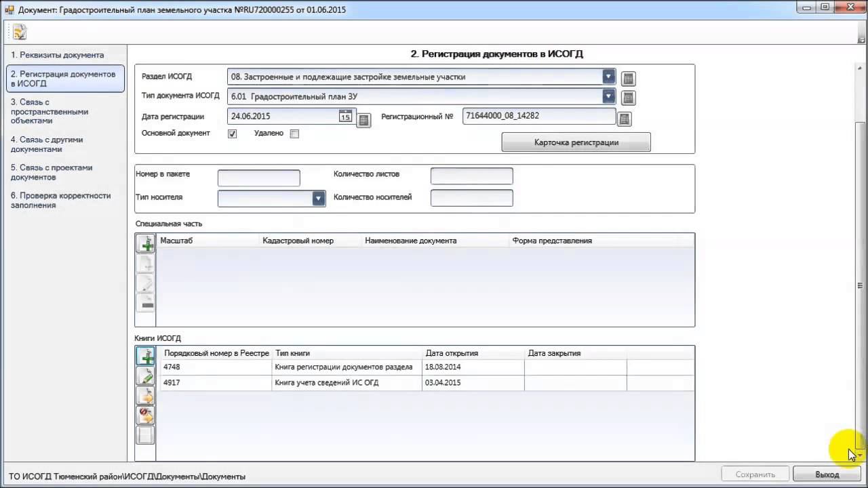Open the reference list button beside Раздел ИСОГД
This screenshot has width=868, height=488.
click(629, 79)
